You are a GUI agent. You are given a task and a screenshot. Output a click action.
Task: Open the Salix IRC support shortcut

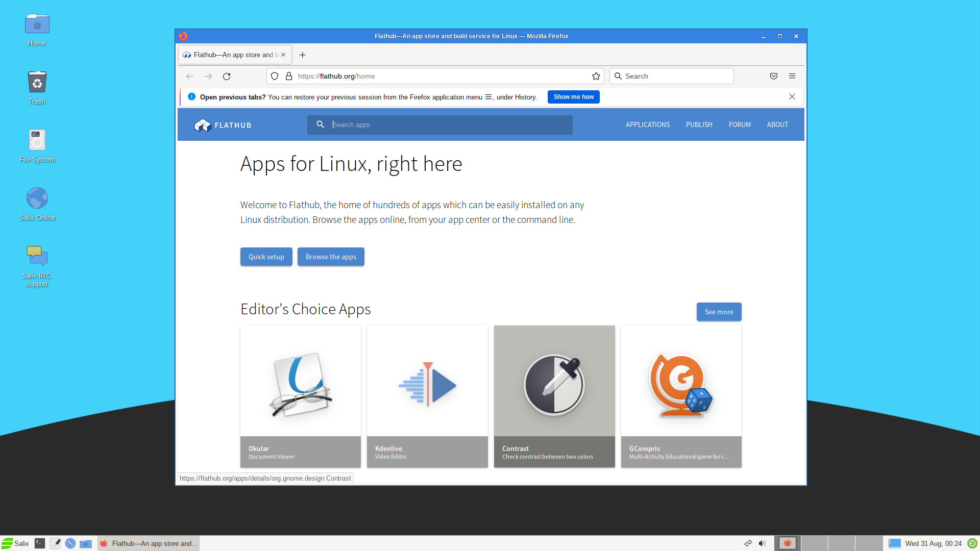(x=37, y=266)
